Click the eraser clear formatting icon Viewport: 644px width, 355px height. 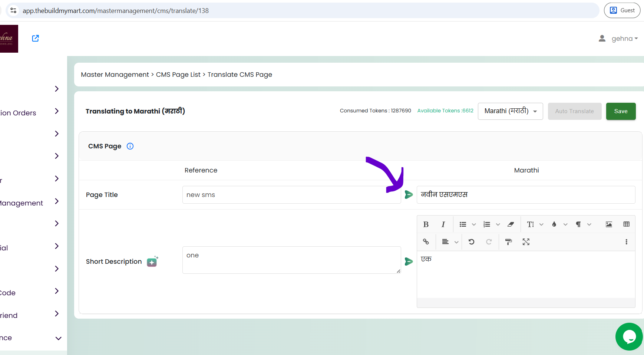(511, 224)
